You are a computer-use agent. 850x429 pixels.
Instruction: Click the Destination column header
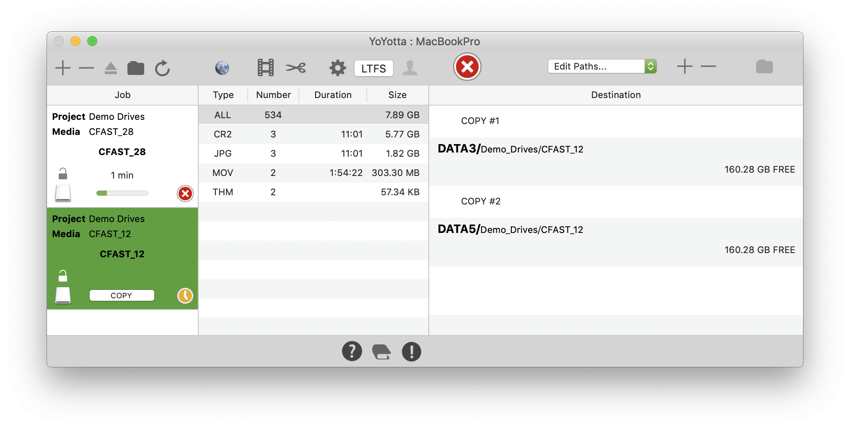pyautogui.click(x=616, y=95)
